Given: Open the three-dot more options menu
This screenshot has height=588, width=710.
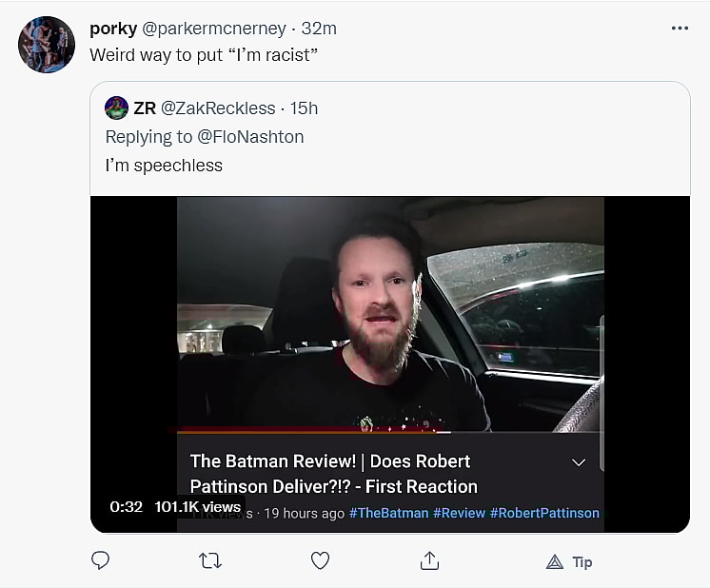Looking at the screenshot, I should (679, 29).
